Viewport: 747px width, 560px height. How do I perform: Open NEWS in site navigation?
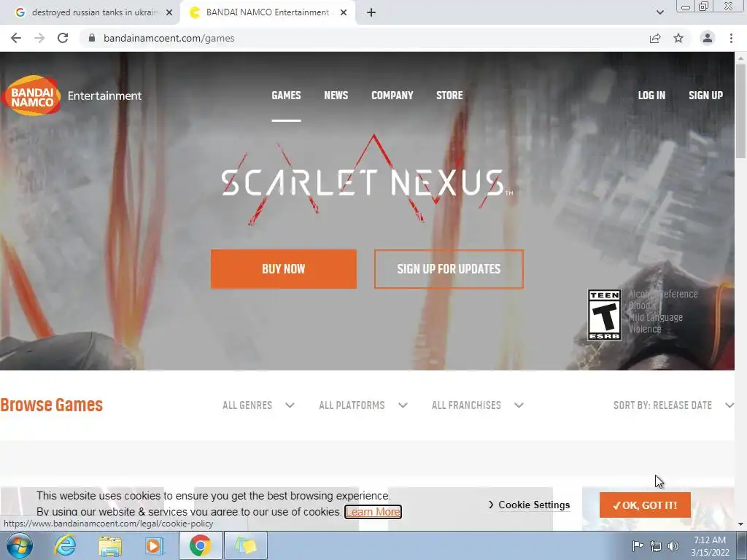pyautogui.click(x=336, y=96)
